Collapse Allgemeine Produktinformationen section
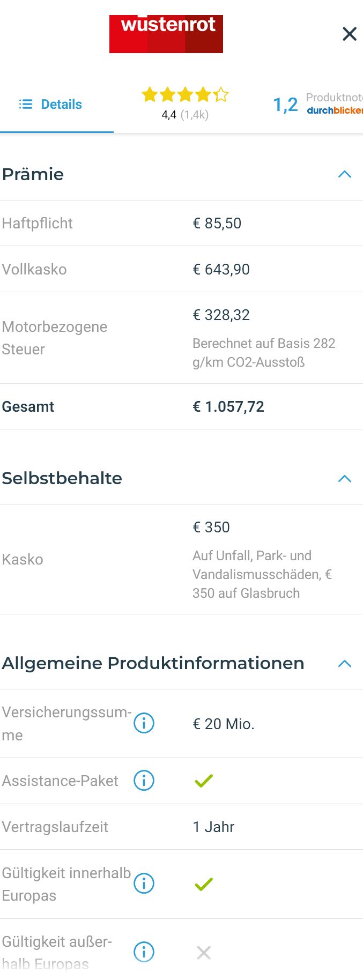Screen dimensions: 363x980 345,664
